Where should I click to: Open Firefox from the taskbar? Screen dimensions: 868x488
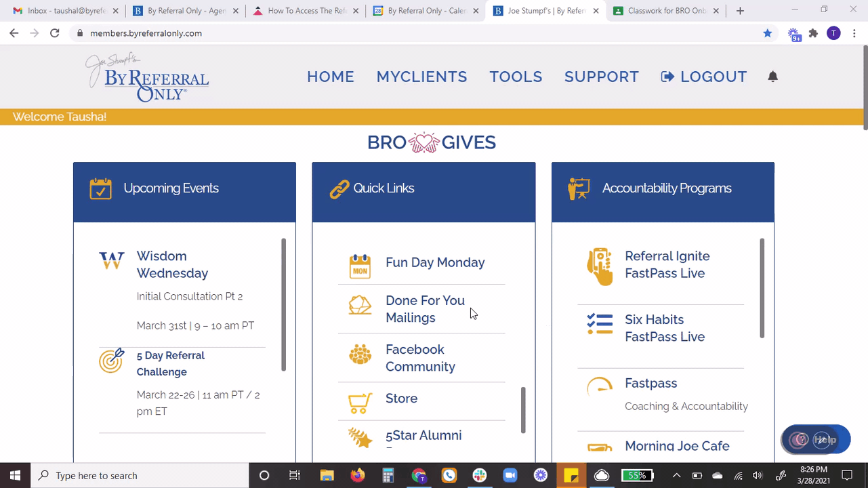coord(357,475)
